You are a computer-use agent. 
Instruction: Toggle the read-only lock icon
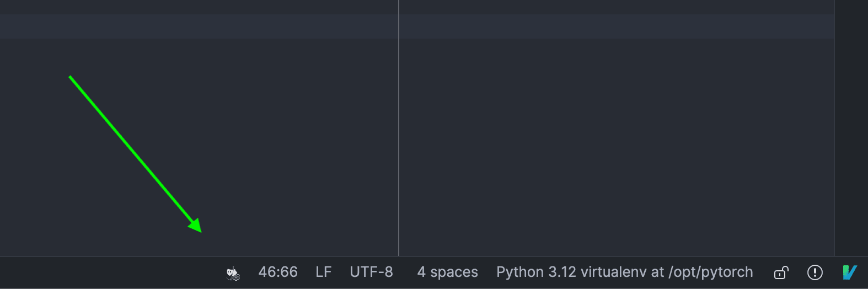click(x=781, y=272)
